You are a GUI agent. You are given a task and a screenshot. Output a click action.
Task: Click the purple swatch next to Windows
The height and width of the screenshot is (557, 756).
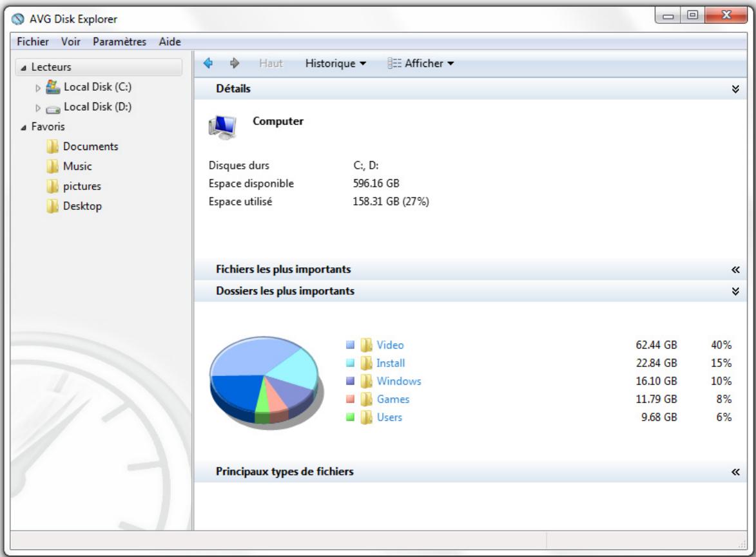[350, 381]
